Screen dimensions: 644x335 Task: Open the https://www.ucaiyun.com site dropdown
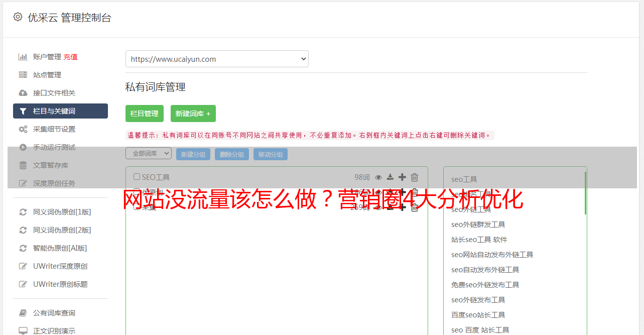(x=217, y=59)
